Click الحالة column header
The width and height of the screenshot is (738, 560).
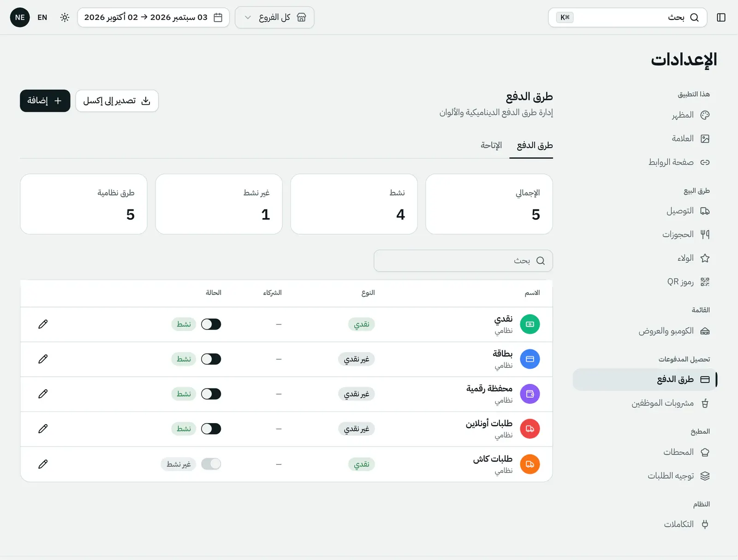[214, 293]
